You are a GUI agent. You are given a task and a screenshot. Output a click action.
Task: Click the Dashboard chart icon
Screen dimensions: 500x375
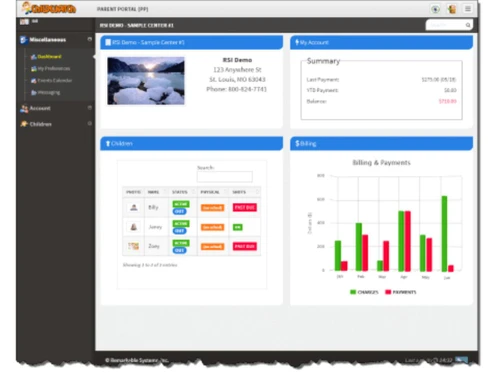pyautogui.click(x=33, y=57)
